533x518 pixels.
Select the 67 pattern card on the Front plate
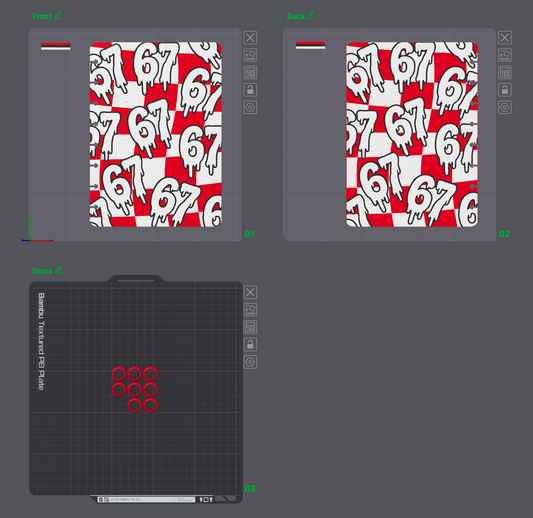coord(156,135)
